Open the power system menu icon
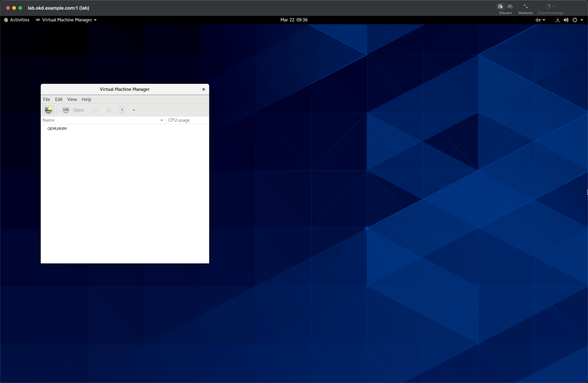 [575, 20]
